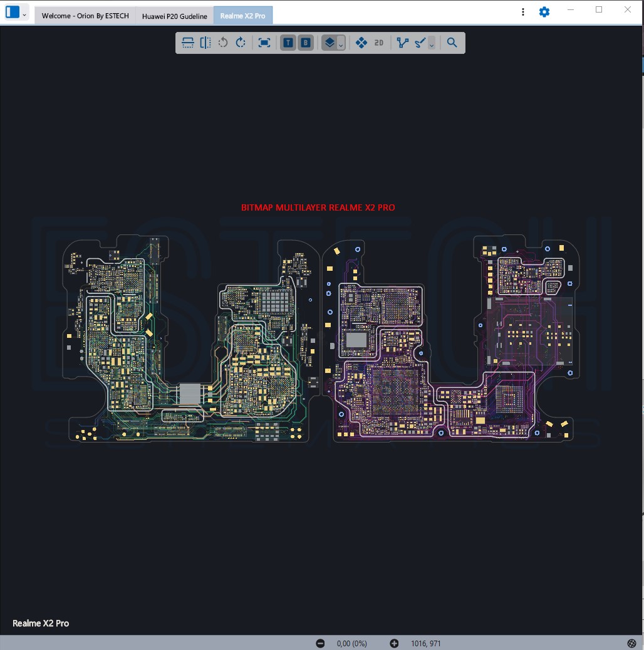
Task: Click the net connection tracing icon
Action: tap(402, 43)
